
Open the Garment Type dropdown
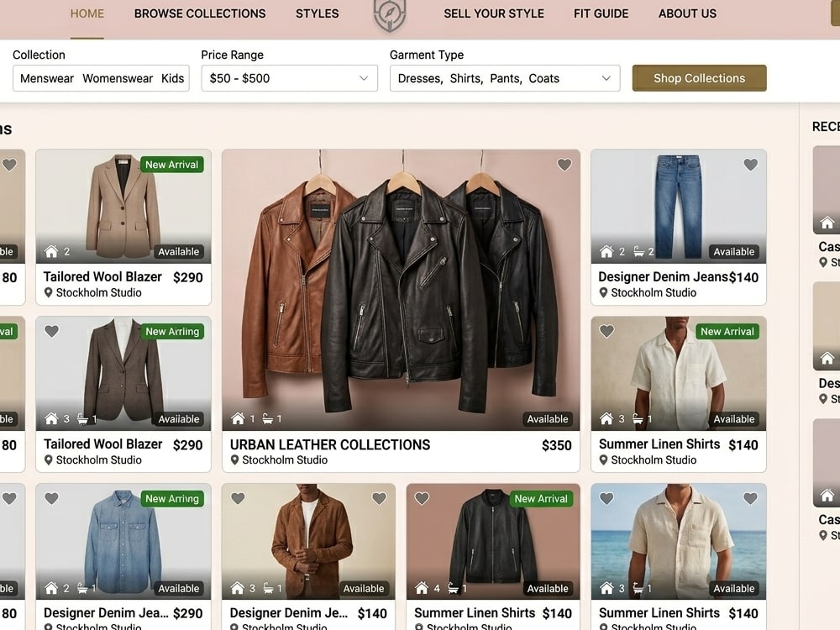pyautogui.click(x=505, y=78)
